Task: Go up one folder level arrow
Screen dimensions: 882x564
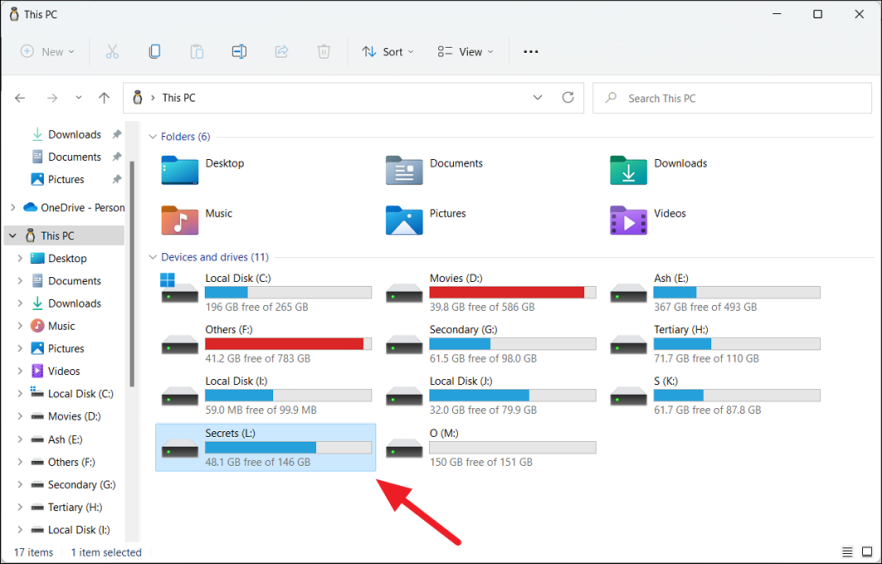Action: [104, 98]
